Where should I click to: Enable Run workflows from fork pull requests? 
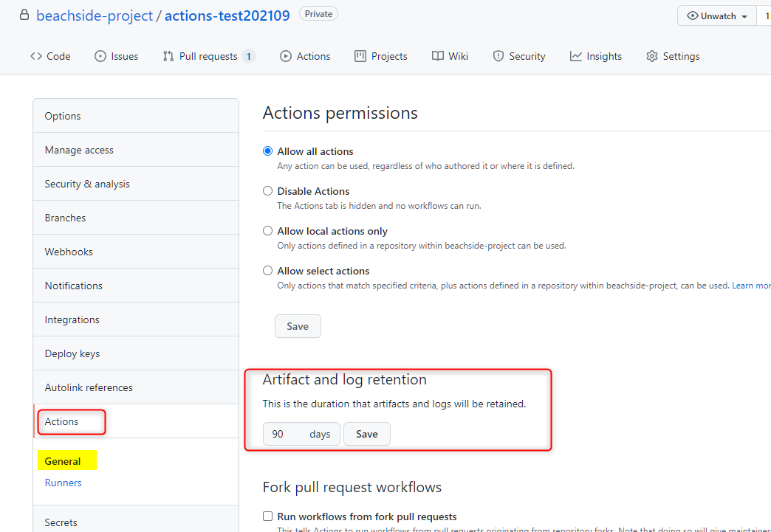pos(269,517)
